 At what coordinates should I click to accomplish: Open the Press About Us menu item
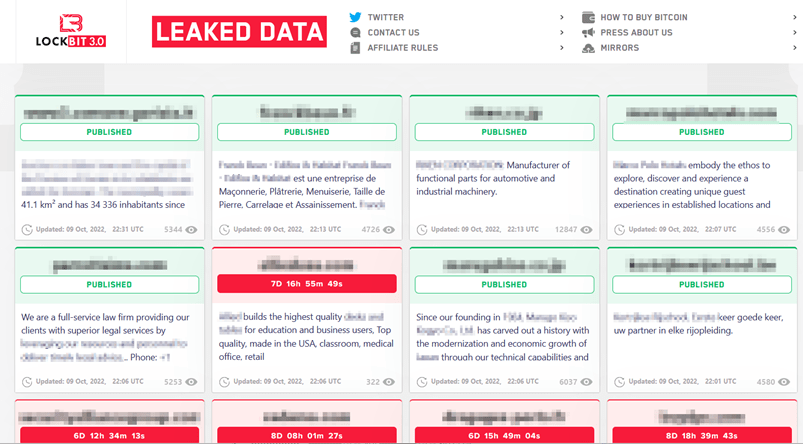pos(636,33)
